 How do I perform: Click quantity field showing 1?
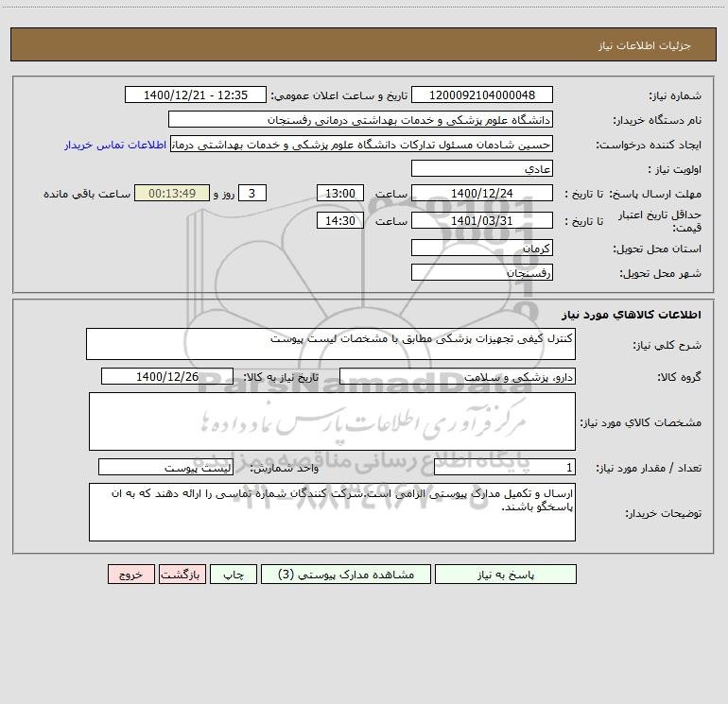tap(505, 467)
